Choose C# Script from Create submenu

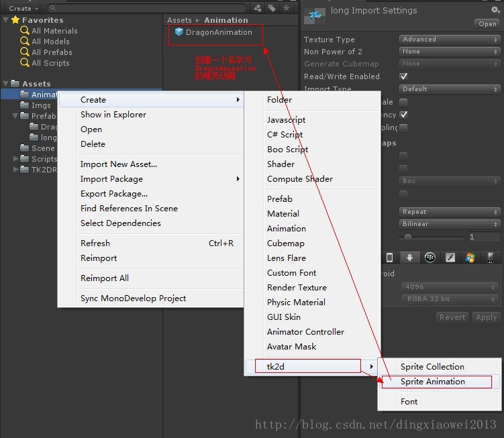pos(313,134)
